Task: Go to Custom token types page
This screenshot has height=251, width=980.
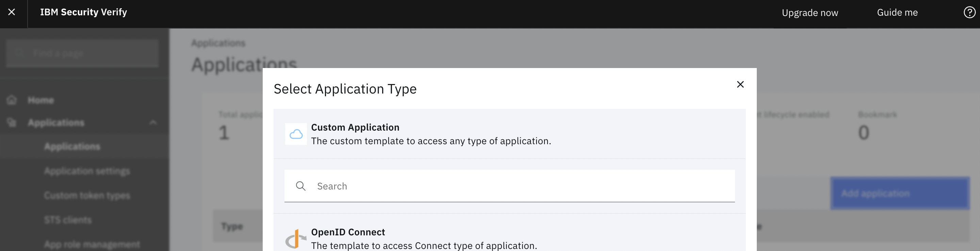Action: tap(87, 196)
